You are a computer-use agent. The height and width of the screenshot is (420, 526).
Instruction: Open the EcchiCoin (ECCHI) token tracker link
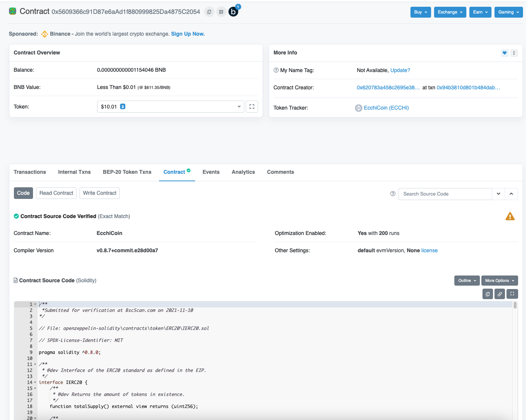coord(386,108)
